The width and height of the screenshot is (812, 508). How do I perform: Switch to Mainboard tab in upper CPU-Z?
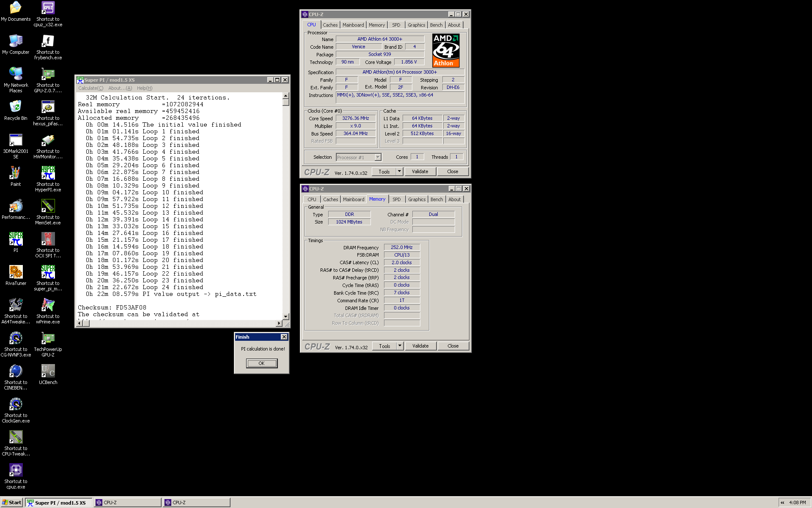pos(353,25)
